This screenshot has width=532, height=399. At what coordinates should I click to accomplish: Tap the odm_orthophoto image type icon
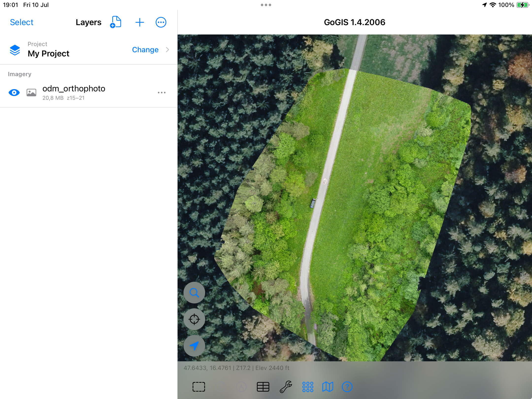[31, 93]
